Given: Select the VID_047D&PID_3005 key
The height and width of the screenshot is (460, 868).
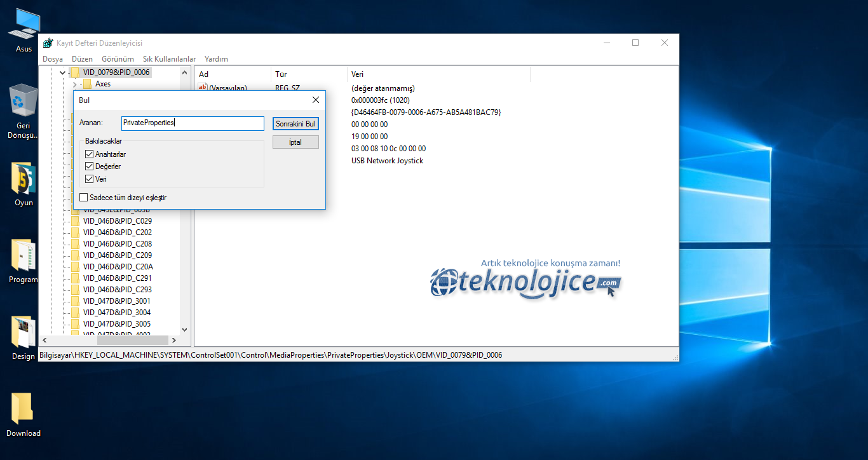Looking at the screenshot, I should (x=116, y=324).
